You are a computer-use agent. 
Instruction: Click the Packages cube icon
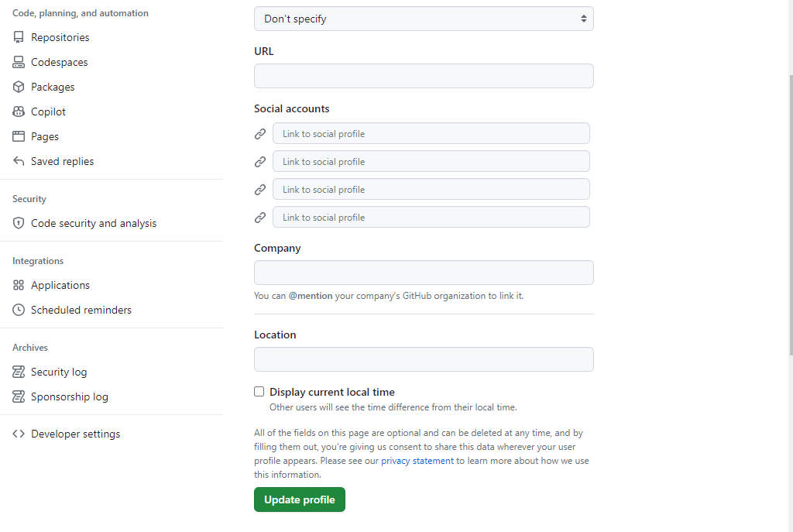point(19,87)
